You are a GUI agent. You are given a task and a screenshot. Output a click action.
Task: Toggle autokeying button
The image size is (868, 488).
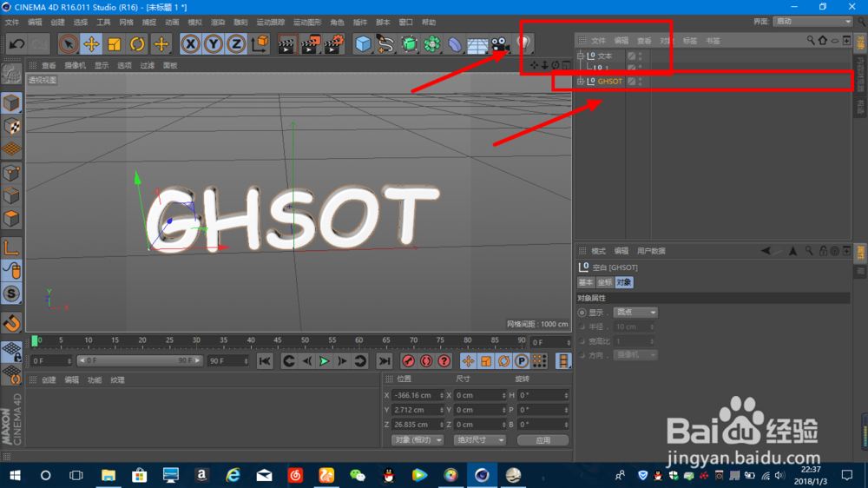coord(426,361)
